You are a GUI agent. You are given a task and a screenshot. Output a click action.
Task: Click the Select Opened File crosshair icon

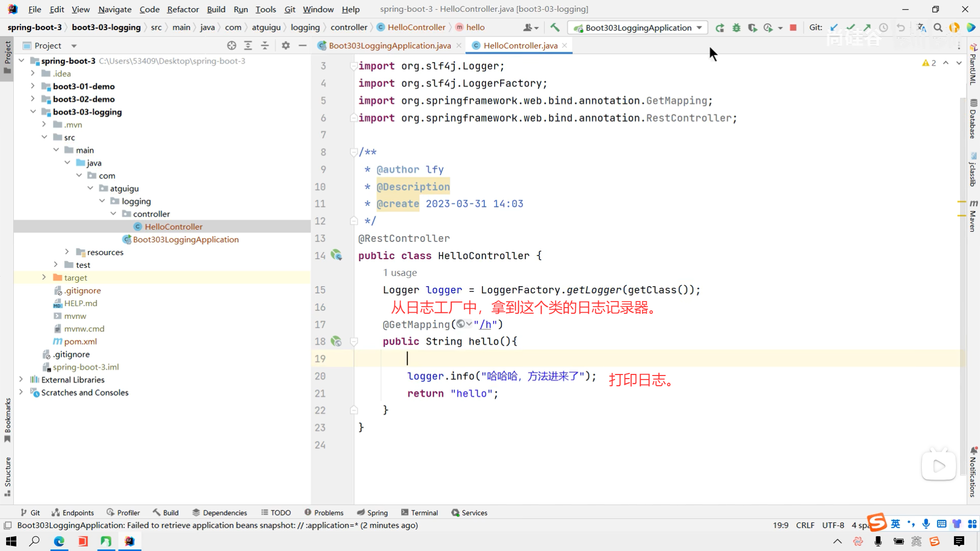(232, 45)
